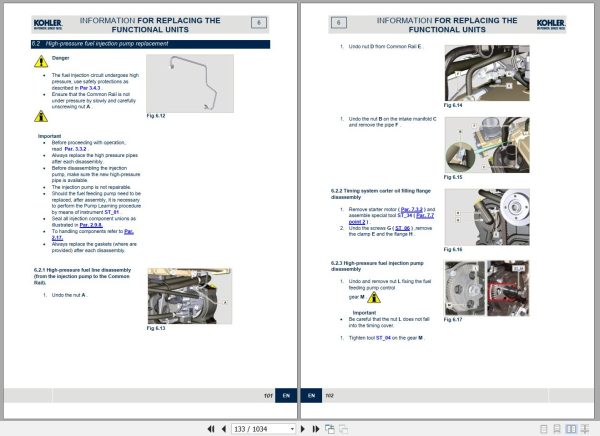Image resolution: width=600 pixels, height=436 pixels.
Task: Click the 'Undo nut D from Common Rail E' step
Action: [x=385, y=47]
